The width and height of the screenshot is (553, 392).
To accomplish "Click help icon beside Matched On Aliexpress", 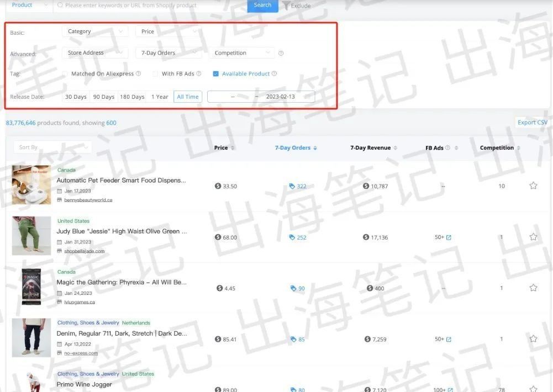I will (138, 73).
